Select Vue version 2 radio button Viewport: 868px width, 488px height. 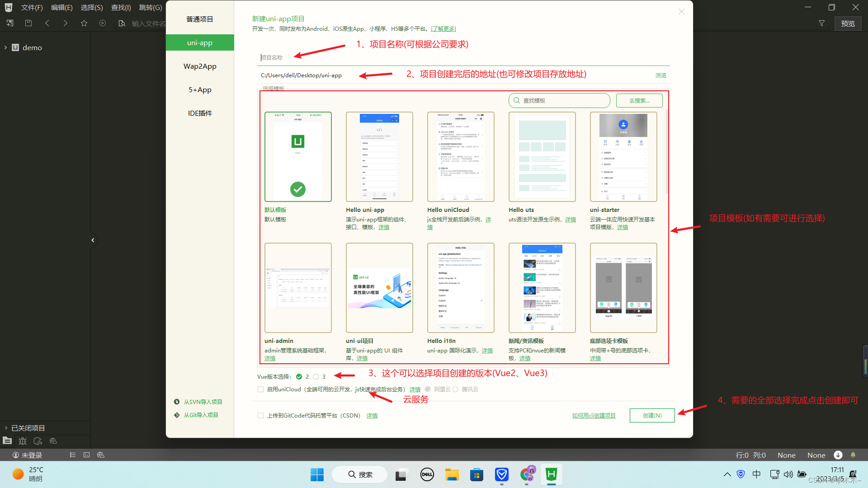coord(299,376)
